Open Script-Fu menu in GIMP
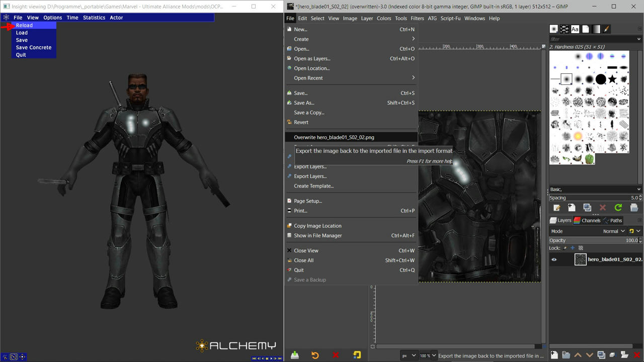644x362 pixels. (450, 18)
